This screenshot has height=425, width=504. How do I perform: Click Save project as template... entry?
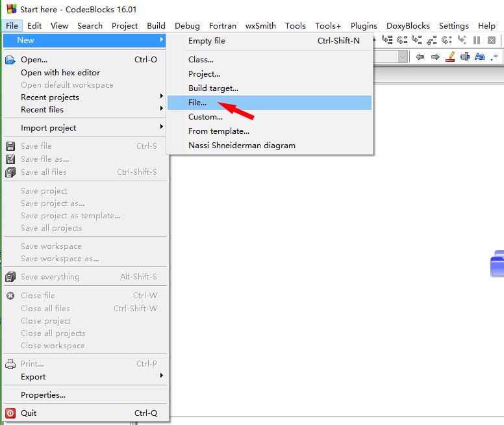[85, 216]
